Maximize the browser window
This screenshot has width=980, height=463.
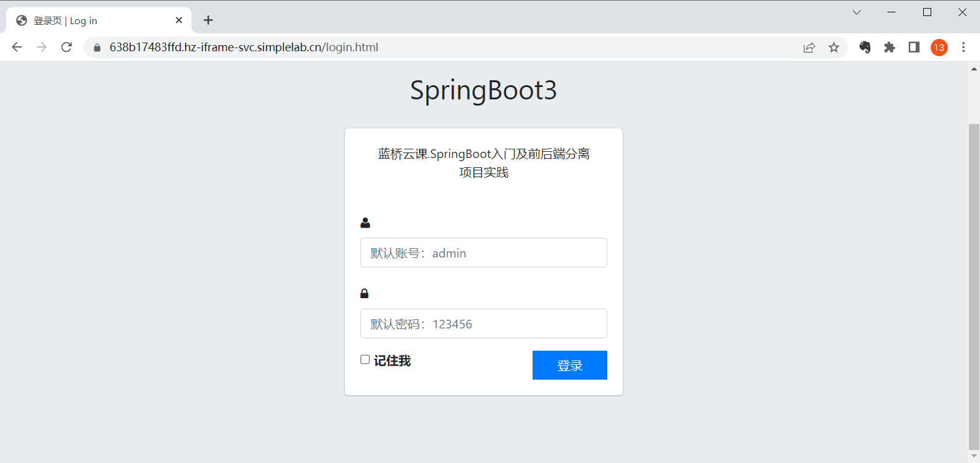tap(927, 12)
